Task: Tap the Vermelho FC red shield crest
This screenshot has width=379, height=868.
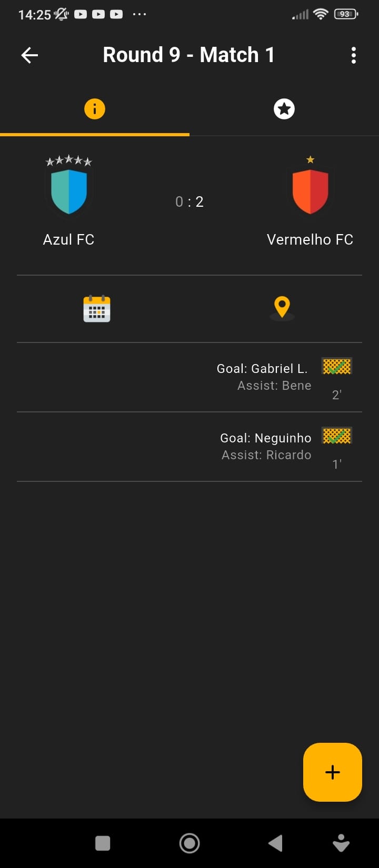Action: [310, 191]
